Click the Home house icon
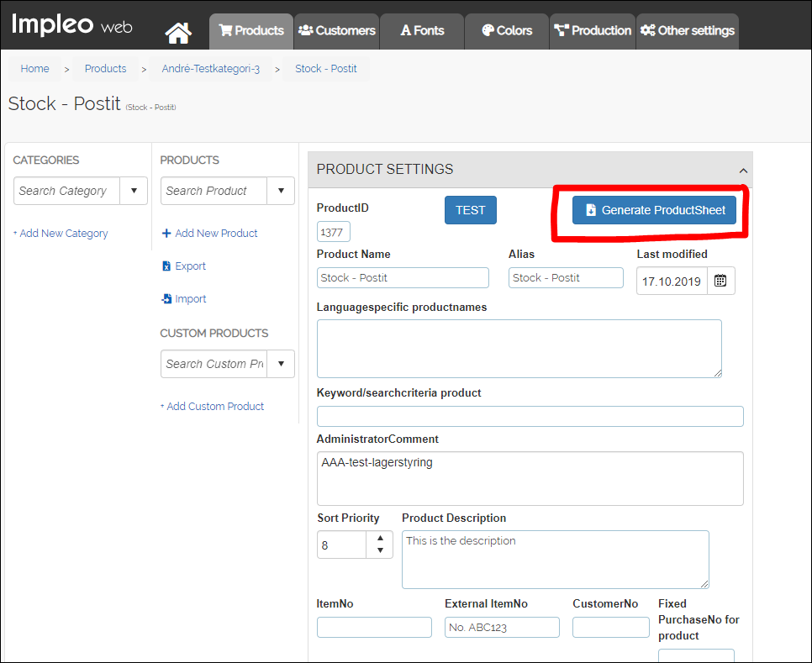This screenshot has height=663, width=812. (x=178, y=32)
